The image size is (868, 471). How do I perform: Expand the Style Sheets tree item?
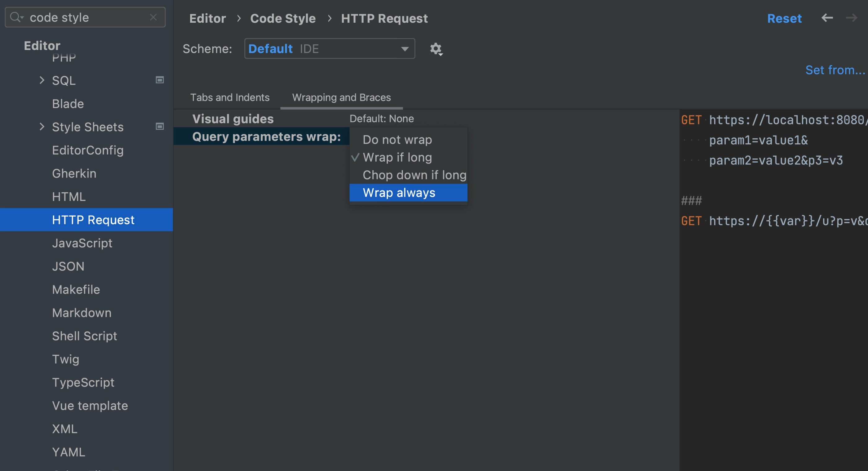coord(42,127)
